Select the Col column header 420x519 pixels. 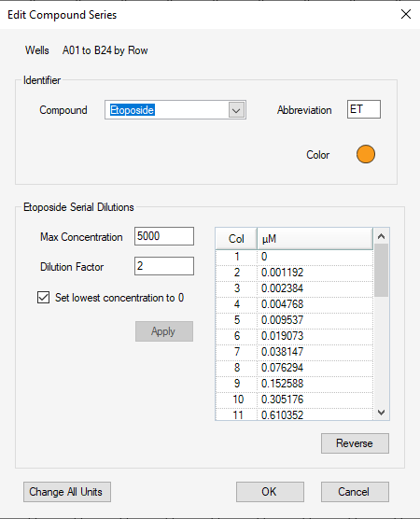click(236, 239)
